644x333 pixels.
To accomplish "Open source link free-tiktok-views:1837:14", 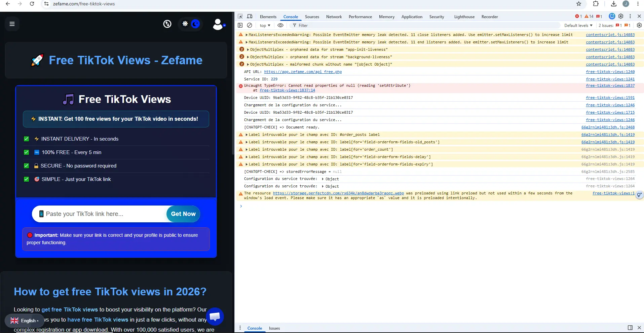I will point(288,90).
